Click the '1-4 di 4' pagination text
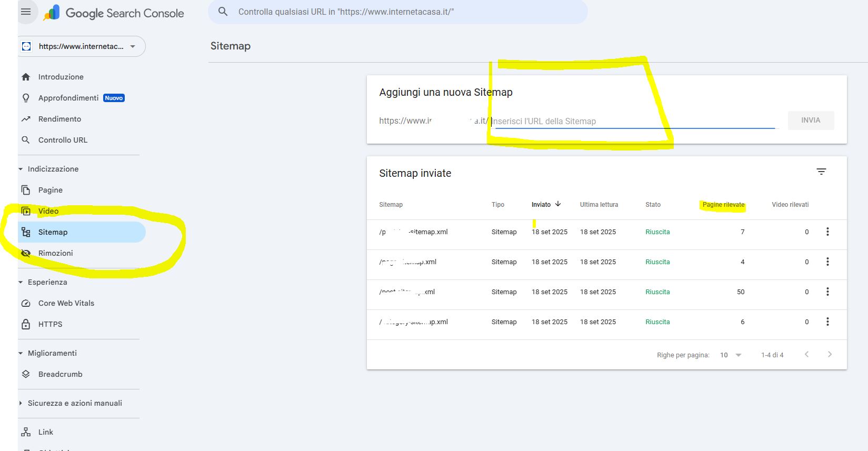Screen dimensions: 868x451 pos(772,355)
